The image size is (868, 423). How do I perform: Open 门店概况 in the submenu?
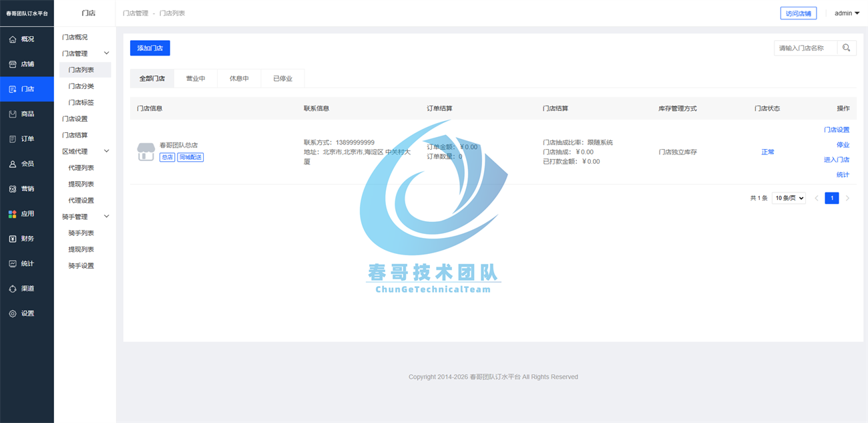(x=75, y=37)
